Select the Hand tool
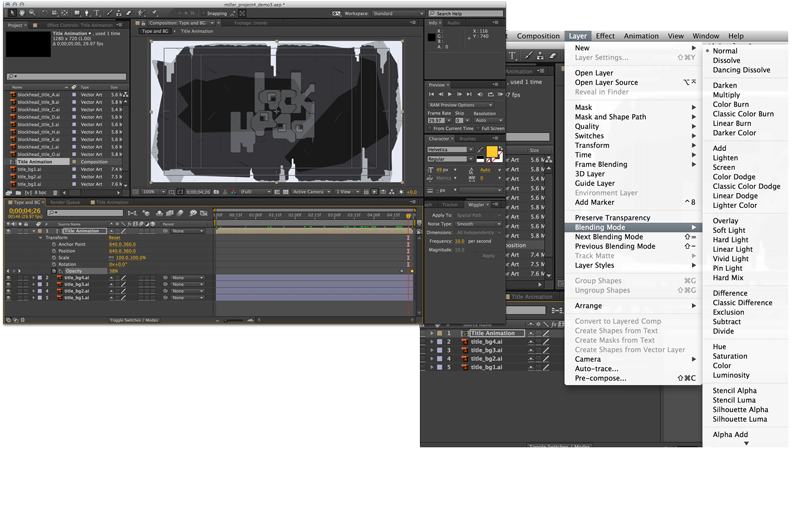The height and width of the screenshot is (516, 800). point(22,13)
